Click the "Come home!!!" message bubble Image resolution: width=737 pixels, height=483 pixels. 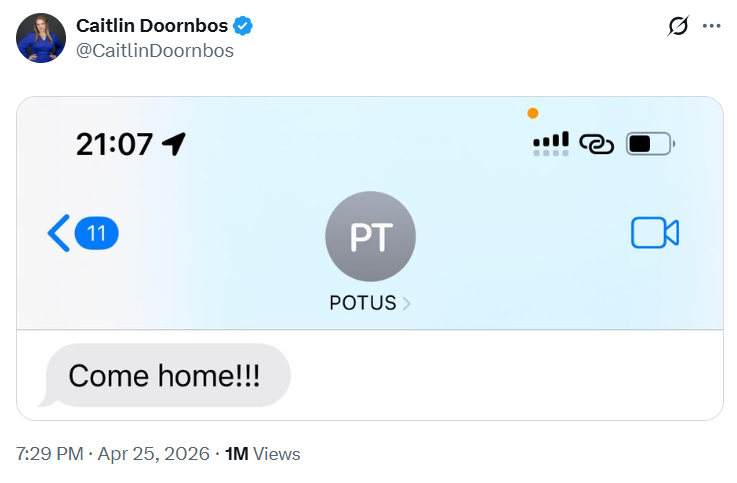point(165,376)
